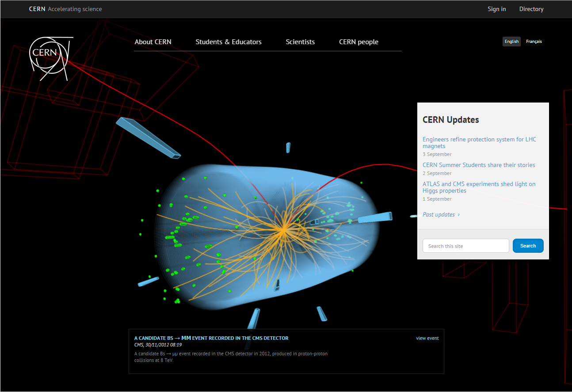572x392 pixels.
Task: Follow the Past updates link
Action: click(x=441, y=214)
